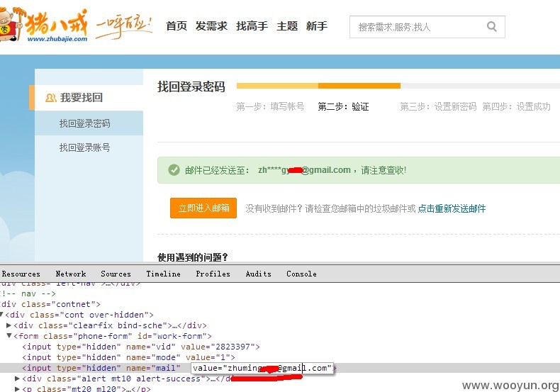The height and width of the screenshot is (392, 560).
Task: Switch to the Profiles devtools tab
Action: (x=213, y=274)
